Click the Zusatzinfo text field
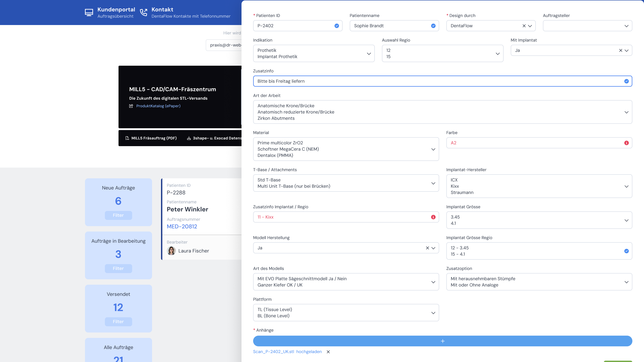Viewport: 644px width, 362px height. [443, 81]
